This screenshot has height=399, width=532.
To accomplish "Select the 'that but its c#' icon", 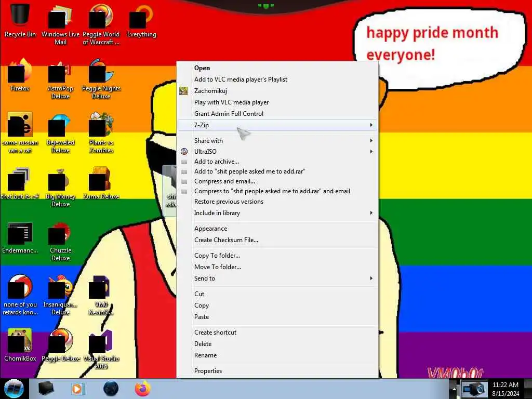I will click(x=20, y=183).
